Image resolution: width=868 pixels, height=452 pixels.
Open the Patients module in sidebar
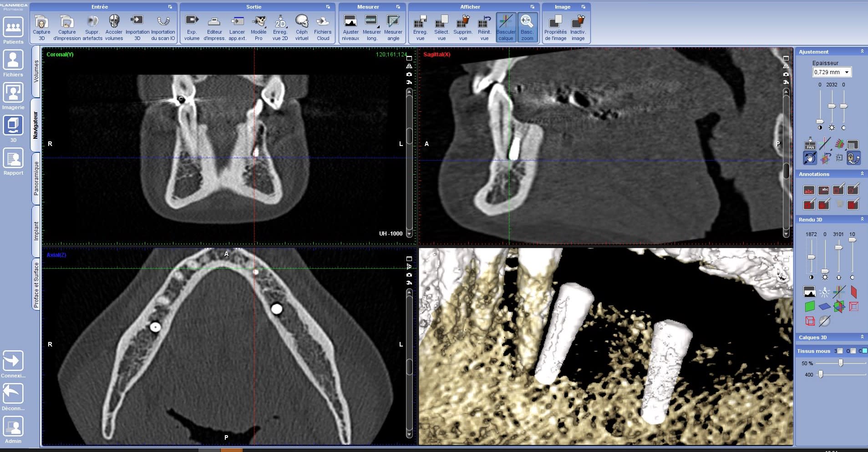(x=13, y=30)
